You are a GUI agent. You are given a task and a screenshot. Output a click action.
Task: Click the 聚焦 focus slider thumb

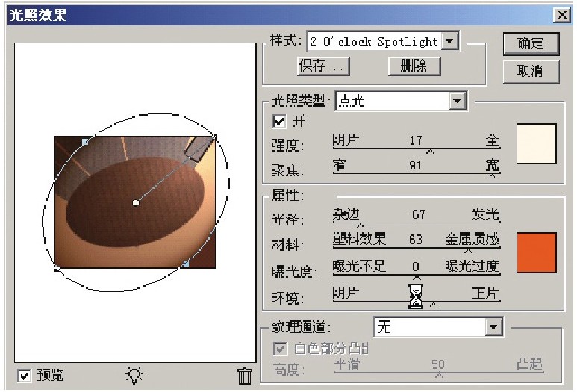492,176
